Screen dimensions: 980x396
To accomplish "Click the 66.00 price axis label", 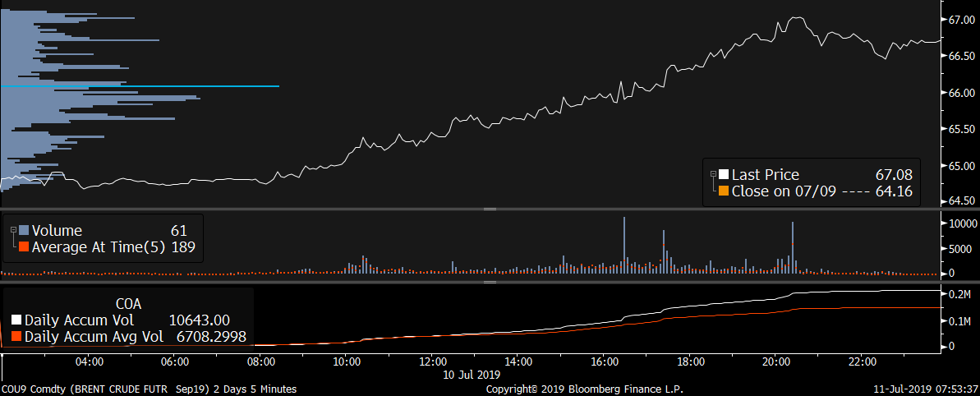I will [x=963, y=93].
